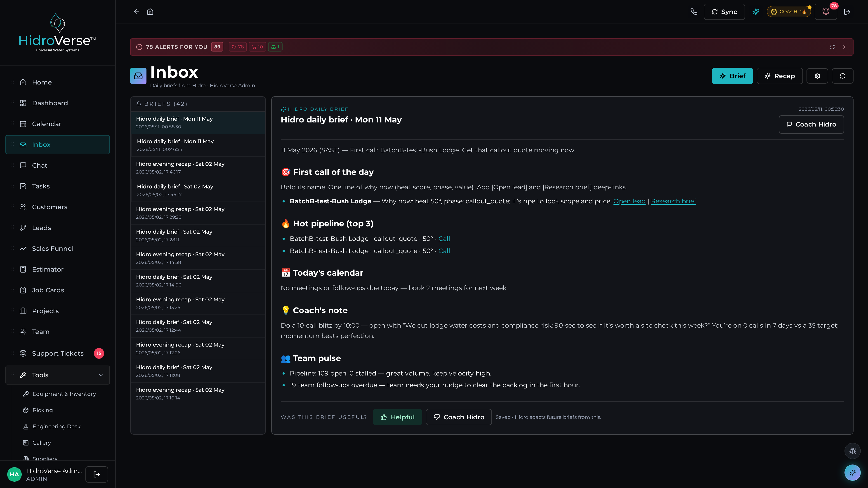This screenshot has width=868, height=488.
Task: Click the logout icon next to HidroVerse Admin
Action: pyautogui.click(x=97, y=474)
